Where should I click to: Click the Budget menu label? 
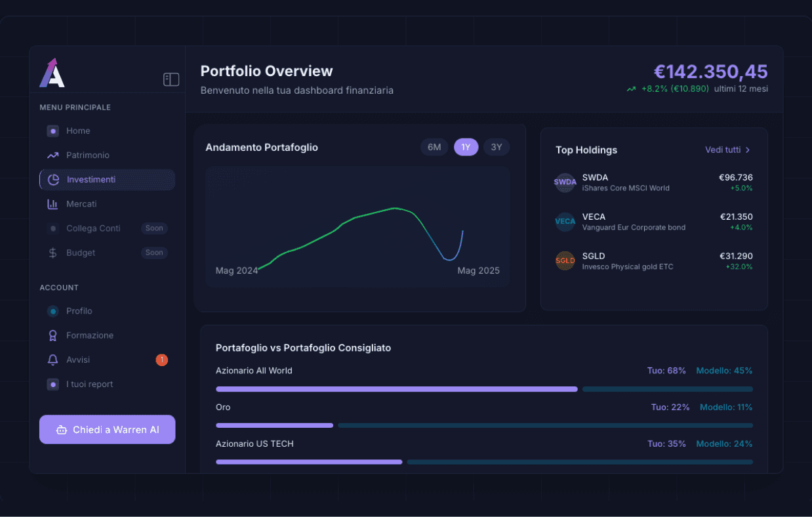(x=81, y=253)
